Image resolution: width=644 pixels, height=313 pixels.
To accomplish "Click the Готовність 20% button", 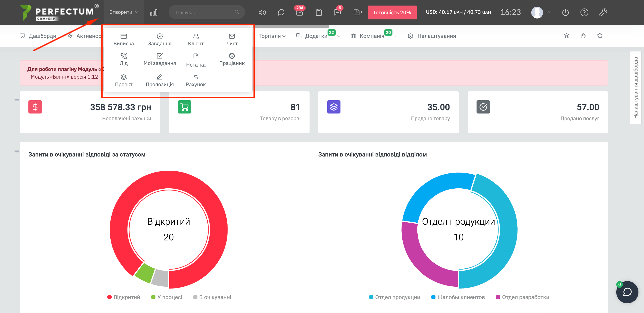I will (392, 12).
